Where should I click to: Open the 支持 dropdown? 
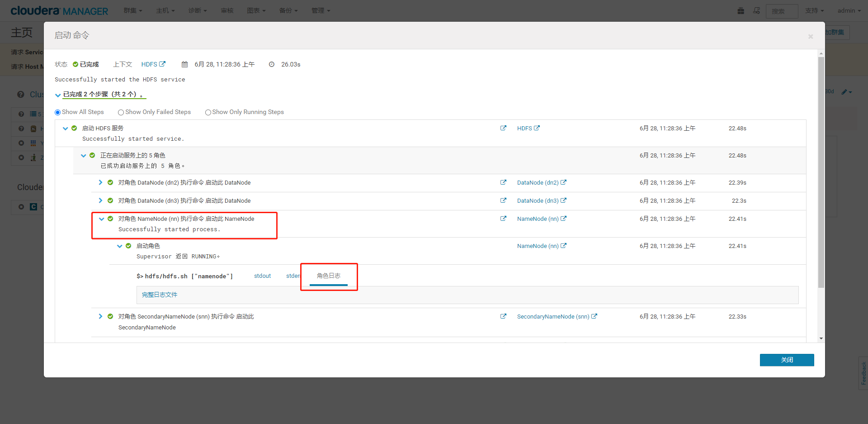(815, 10)
